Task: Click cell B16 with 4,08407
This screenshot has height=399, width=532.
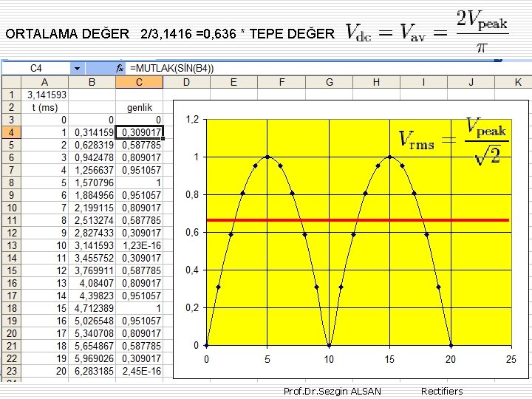Action: pyautogui.click(x=92, y=283)
